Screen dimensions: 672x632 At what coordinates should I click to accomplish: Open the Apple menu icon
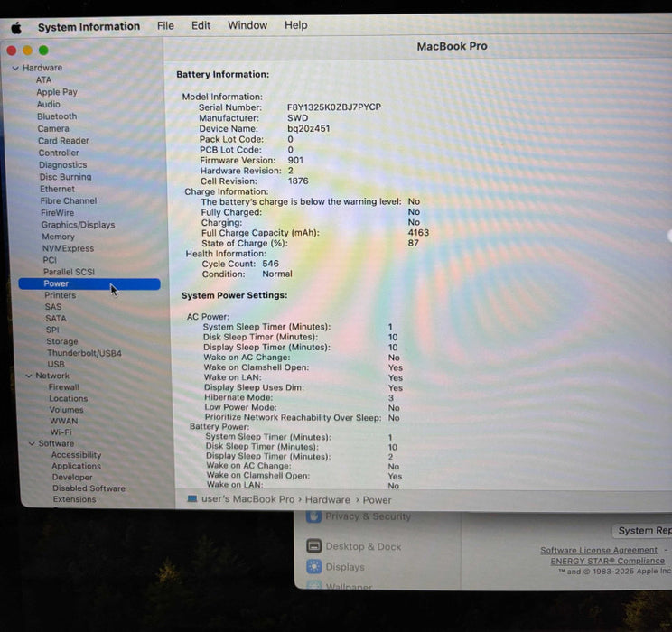[x=16, y=28]
